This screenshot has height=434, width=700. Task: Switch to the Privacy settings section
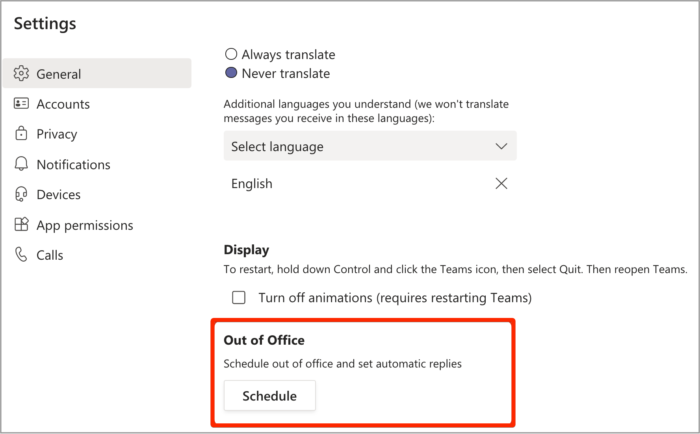point(56,134)
